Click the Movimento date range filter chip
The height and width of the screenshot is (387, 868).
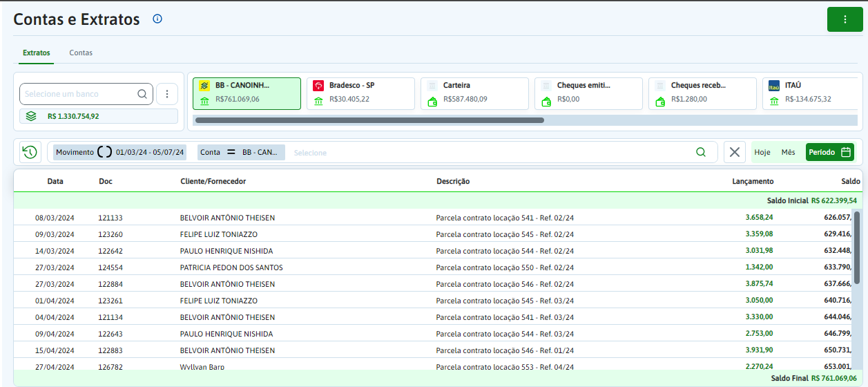tap(119, 152)
